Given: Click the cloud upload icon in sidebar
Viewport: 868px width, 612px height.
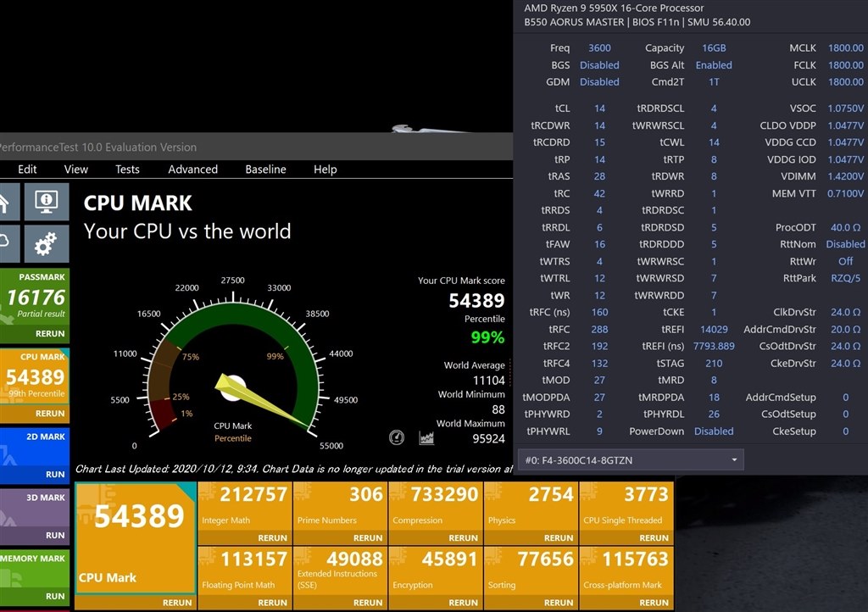Looking at the screenshot, I should click(8, 243).
